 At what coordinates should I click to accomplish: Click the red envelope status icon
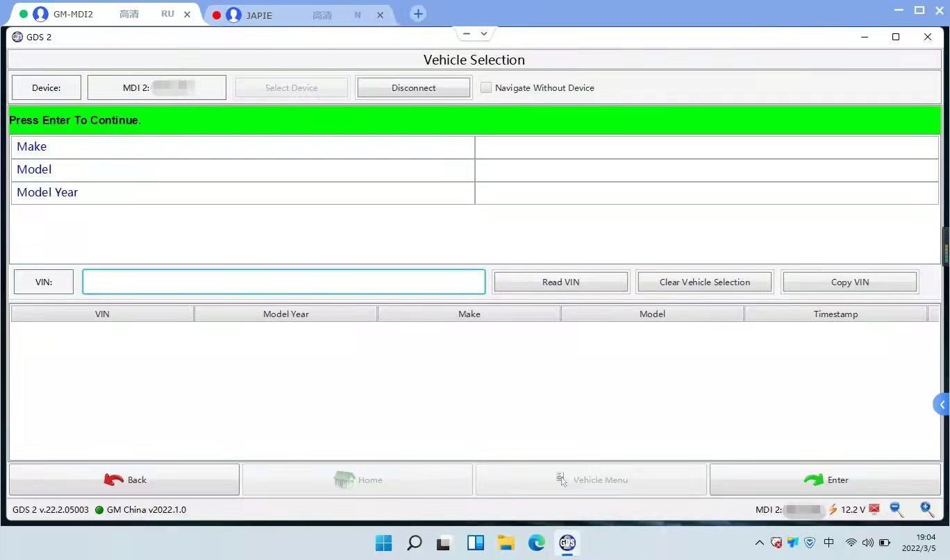874,509
